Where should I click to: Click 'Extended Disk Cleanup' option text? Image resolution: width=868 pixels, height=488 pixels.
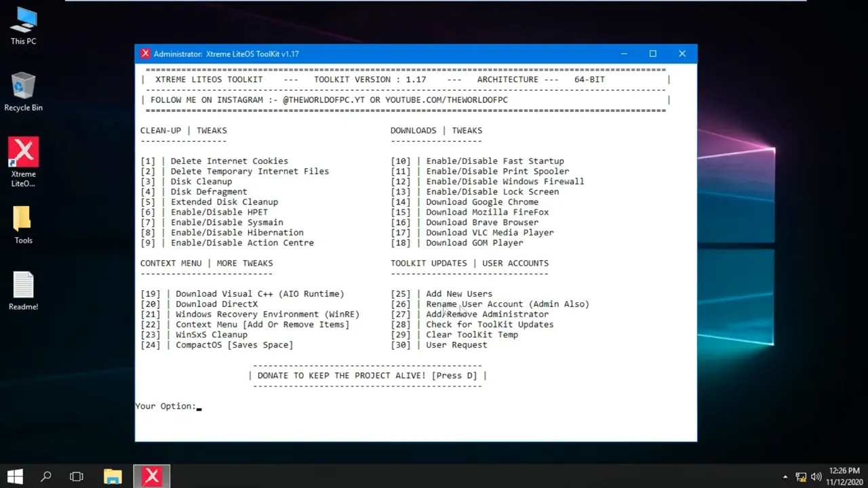(x=224, y=202)
